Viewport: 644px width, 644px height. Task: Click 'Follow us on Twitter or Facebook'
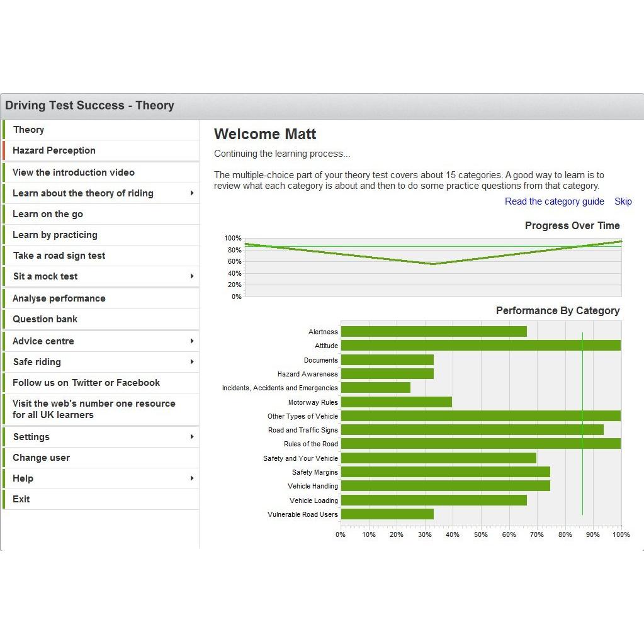coord(101,383)
